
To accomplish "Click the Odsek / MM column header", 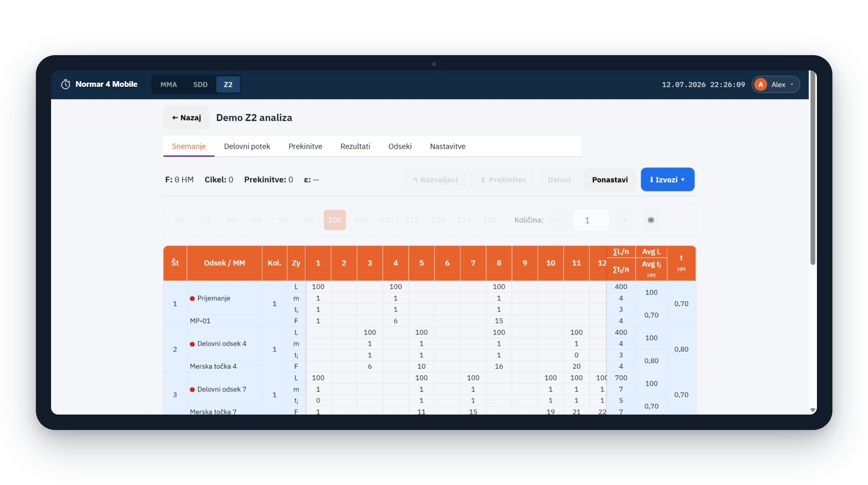I will pyautogui.click(x=225, y=263).
